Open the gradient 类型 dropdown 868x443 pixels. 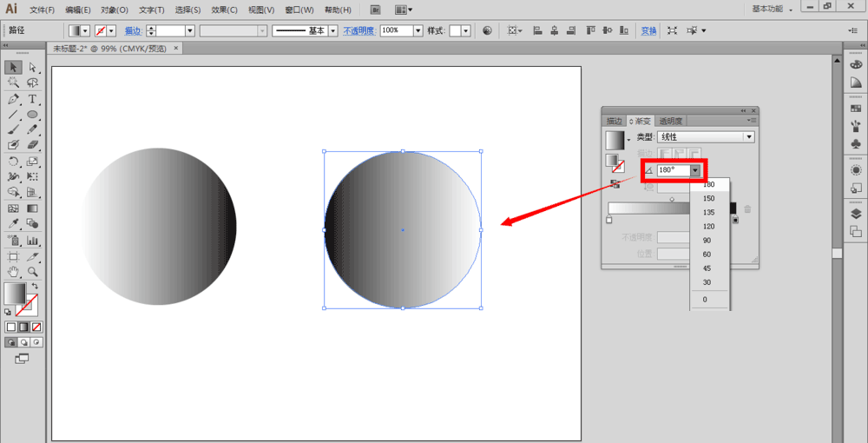tap(748, 137)
